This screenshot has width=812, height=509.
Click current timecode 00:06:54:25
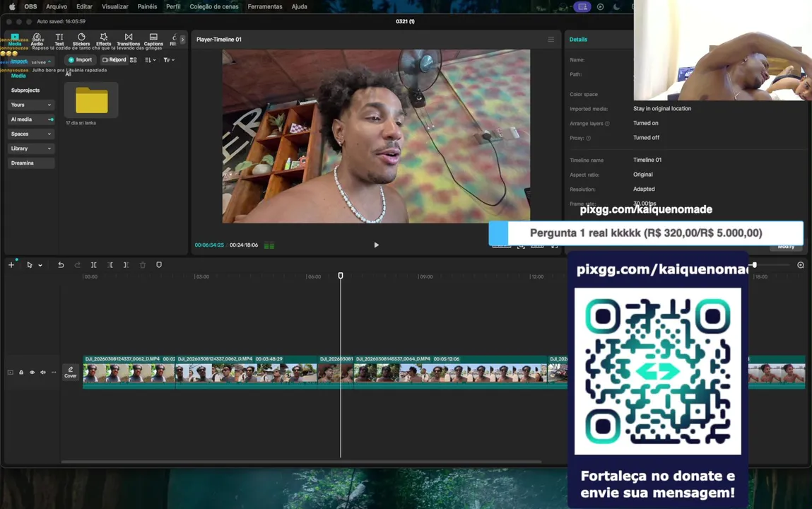tap(209, 245)
